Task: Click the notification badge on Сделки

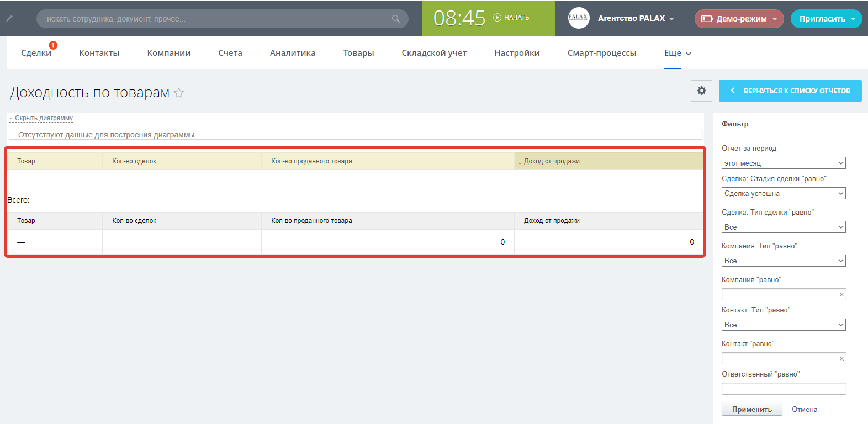Action: point(53,45)
